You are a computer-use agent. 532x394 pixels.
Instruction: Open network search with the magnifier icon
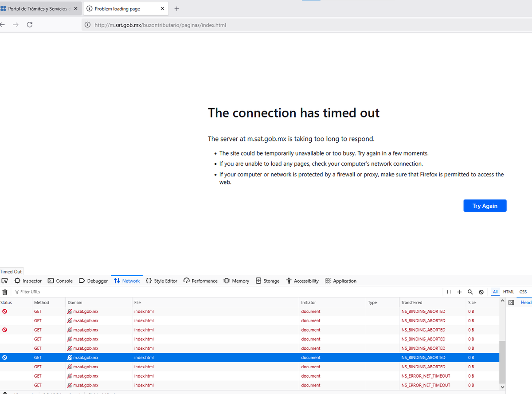470,292
